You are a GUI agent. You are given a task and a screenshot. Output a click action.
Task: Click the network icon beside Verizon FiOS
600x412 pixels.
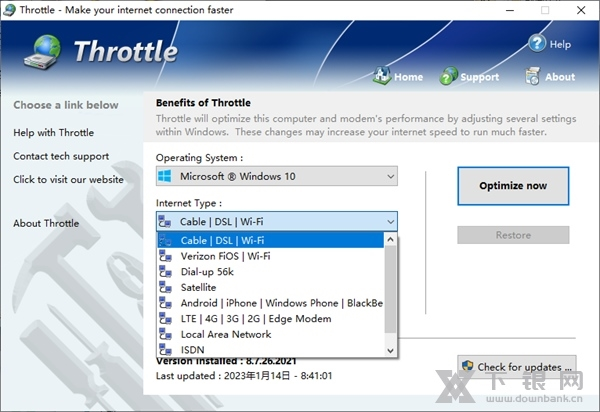165,256
